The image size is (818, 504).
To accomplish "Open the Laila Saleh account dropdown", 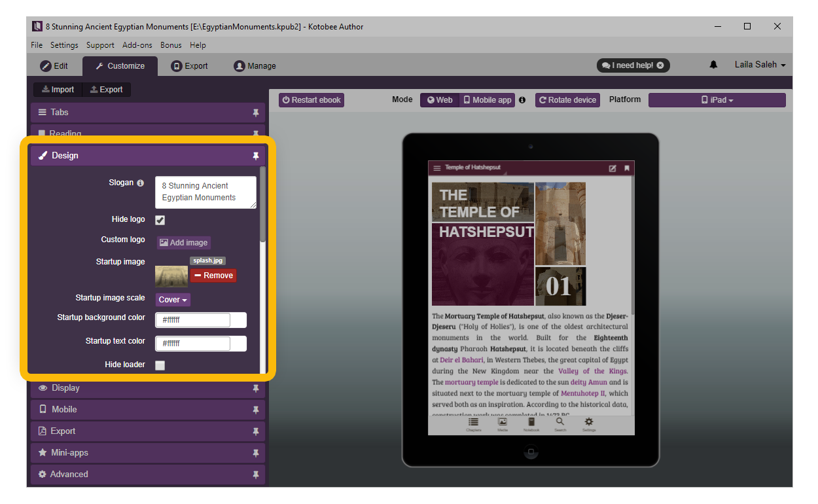I will pyautogui.click(x=760, y=65).
